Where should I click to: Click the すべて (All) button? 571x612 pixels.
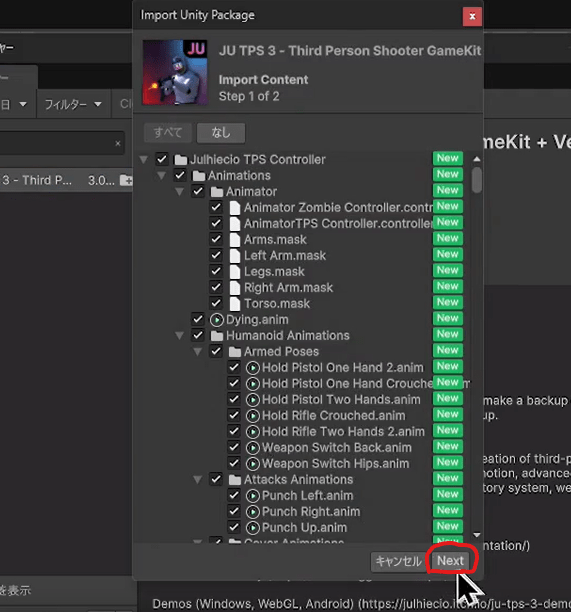(x=168, y=133)
